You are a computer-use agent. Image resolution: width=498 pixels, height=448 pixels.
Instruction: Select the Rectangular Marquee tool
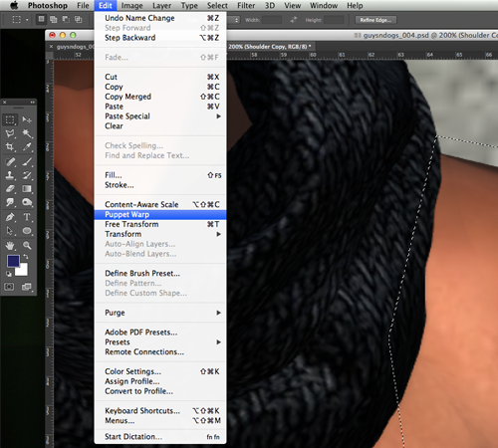coord(10,119)
